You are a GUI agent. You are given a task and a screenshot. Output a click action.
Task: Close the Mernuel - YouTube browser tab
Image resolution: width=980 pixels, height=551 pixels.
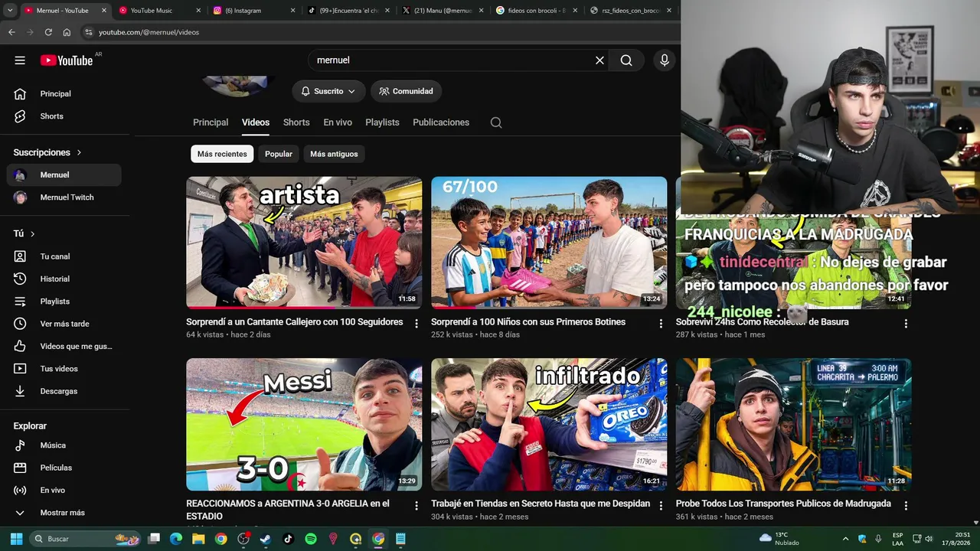(104, 11)
